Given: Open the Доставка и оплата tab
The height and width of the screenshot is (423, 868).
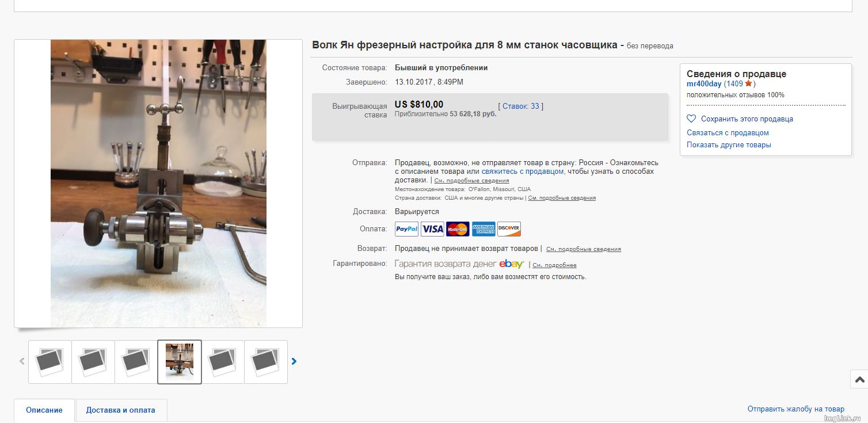Looking at the screenshot, I should coord(121,410).
